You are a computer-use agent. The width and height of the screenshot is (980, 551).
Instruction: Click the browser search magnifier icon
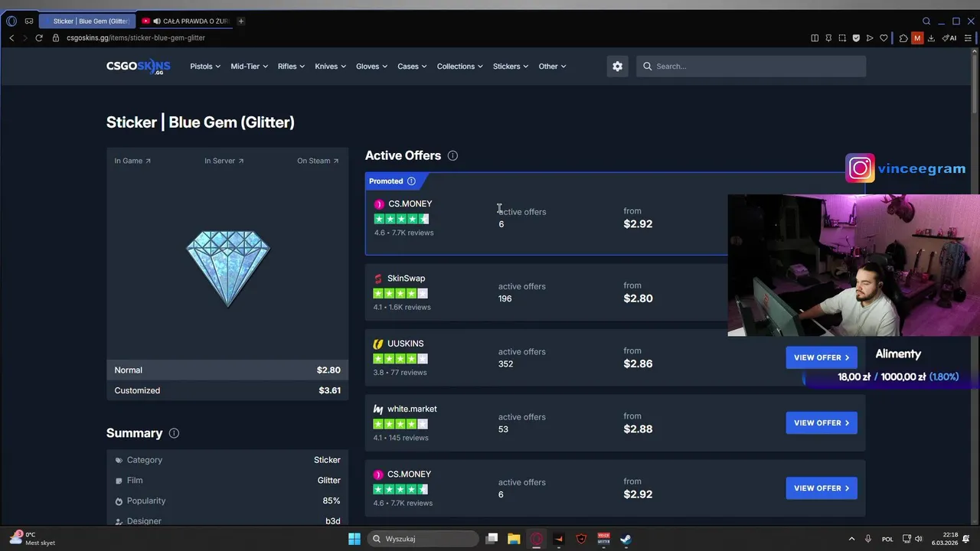click(x=926, y=21)
